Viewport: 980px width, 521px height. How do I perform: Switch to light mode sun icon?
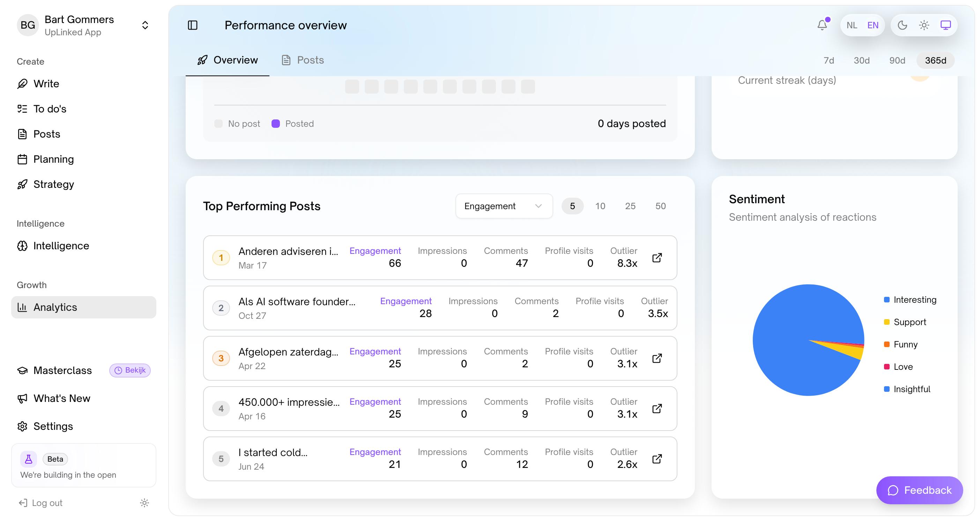924,25
